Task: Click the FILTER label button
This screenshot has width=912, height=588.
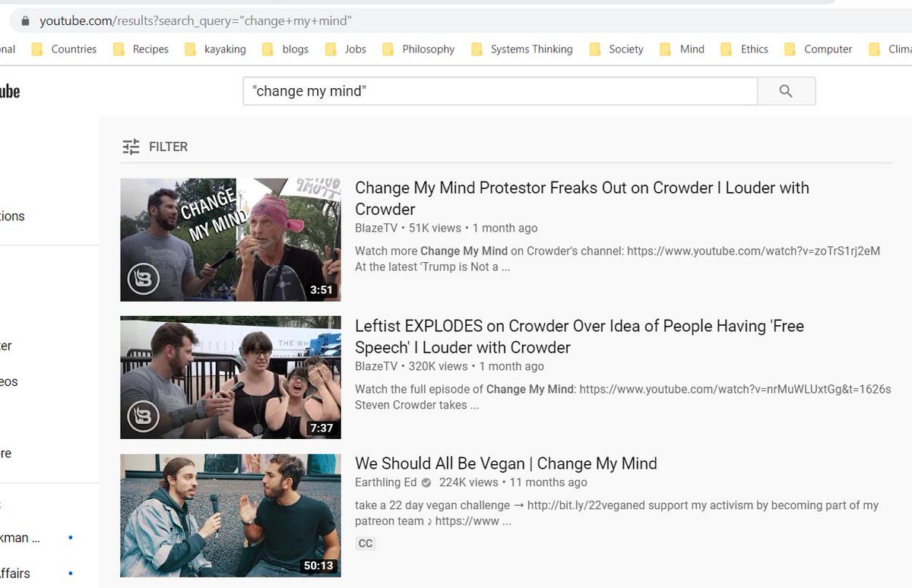Action: [168, 147]
